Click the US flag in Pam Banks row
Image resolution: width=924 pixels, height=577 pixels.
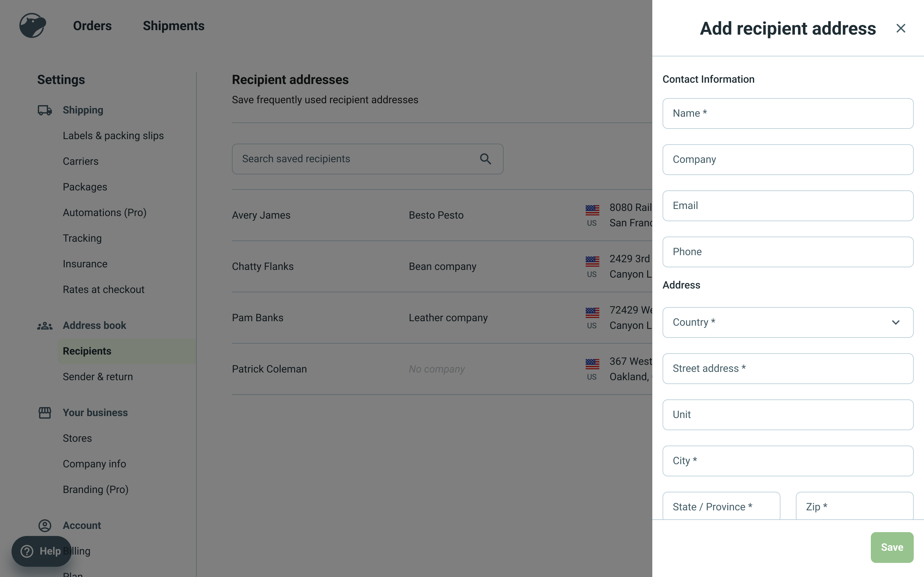(592, 313)
